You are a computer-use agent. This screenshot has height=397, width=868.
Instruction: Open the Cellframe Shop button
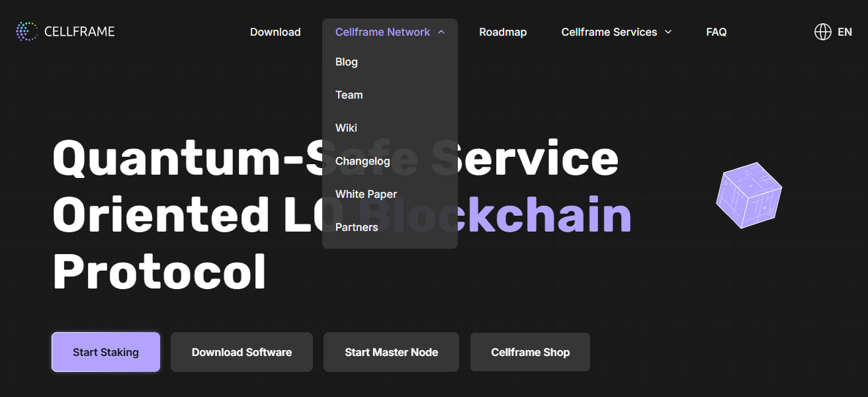[x=530, y=352]
